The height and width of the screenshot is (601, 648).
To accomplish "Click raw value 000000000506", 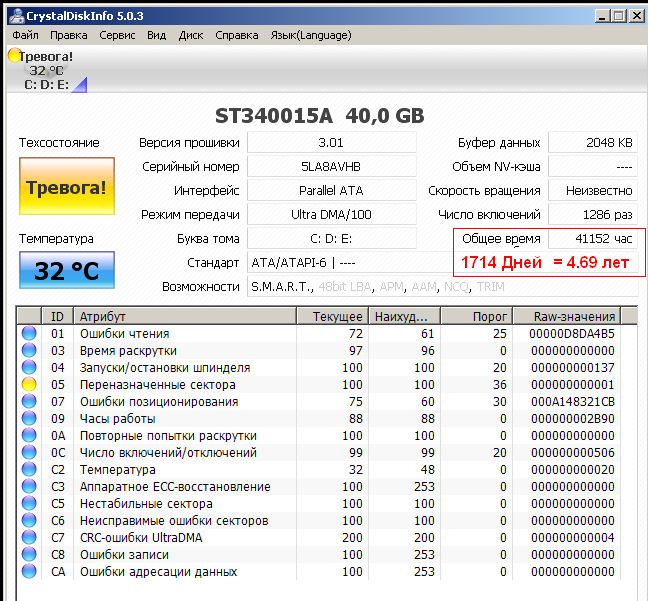I will (x=573, y=453).
